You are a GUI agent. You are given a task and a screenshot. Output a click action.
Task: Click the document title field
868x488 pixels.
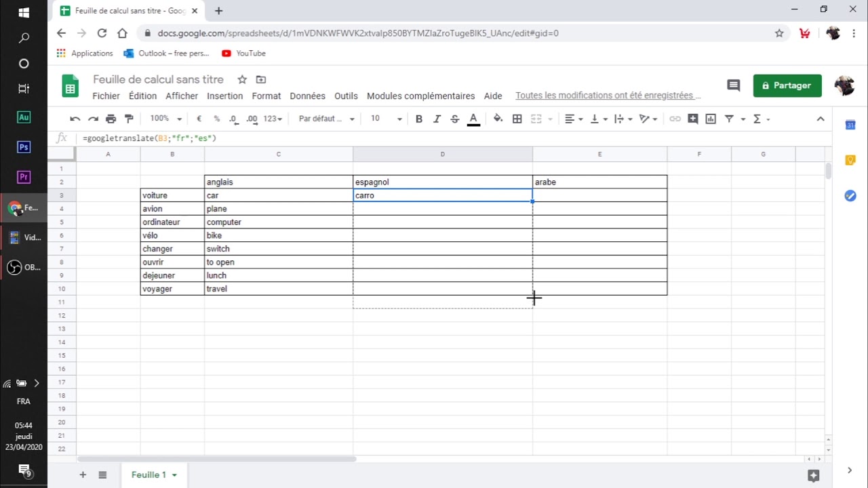(x=158, y=79)
